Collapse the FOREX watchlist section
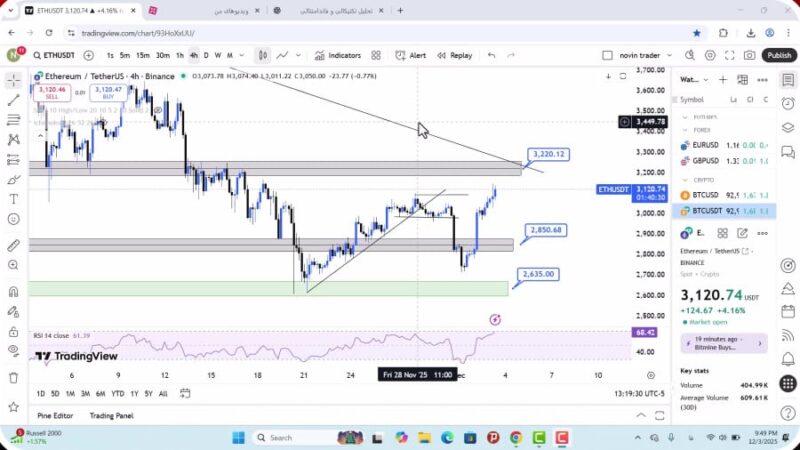This screenshot has height=450, width=800. pos(685,129)
